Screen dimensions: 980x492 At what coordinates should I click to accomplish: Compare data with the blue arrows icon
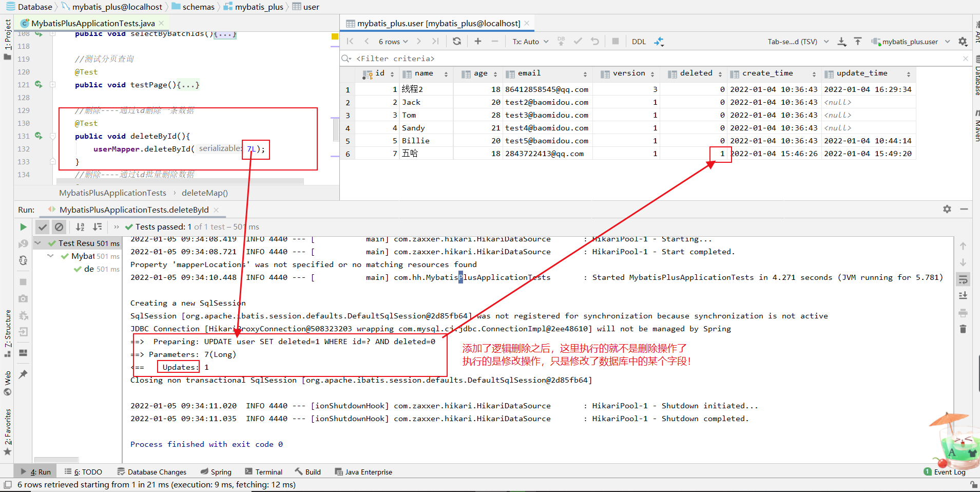pyautogui.click(x=659, y=42)
